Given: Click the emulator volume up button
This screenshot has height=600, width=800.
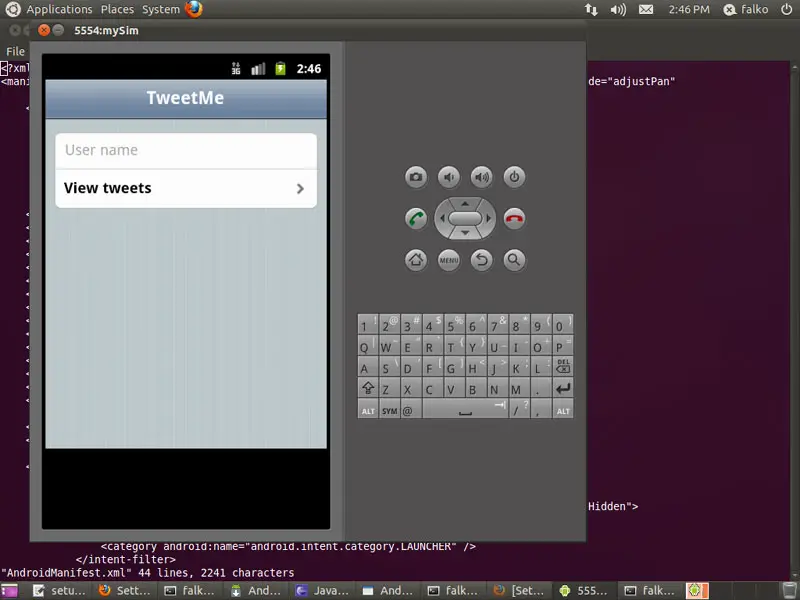Looking at the screenshot, I should [x=481, y=177].
